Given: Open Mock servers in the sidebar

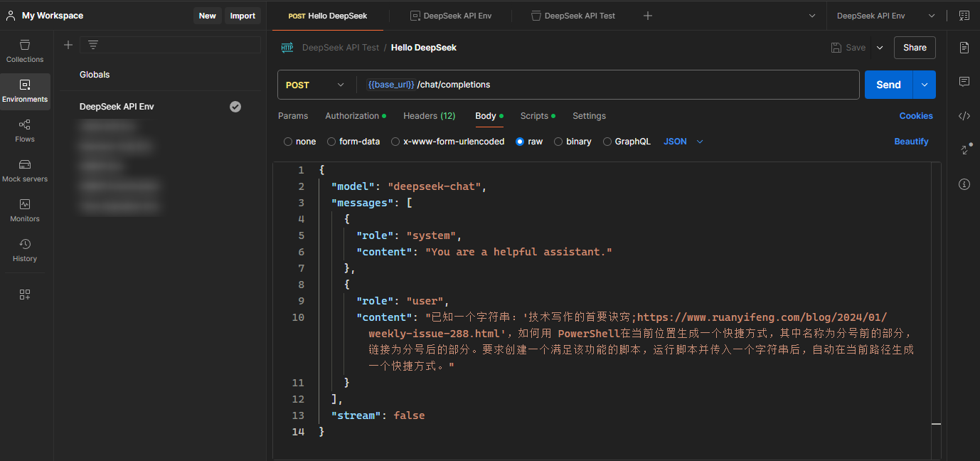Looking at the screenshot, I should pos(25,171).
